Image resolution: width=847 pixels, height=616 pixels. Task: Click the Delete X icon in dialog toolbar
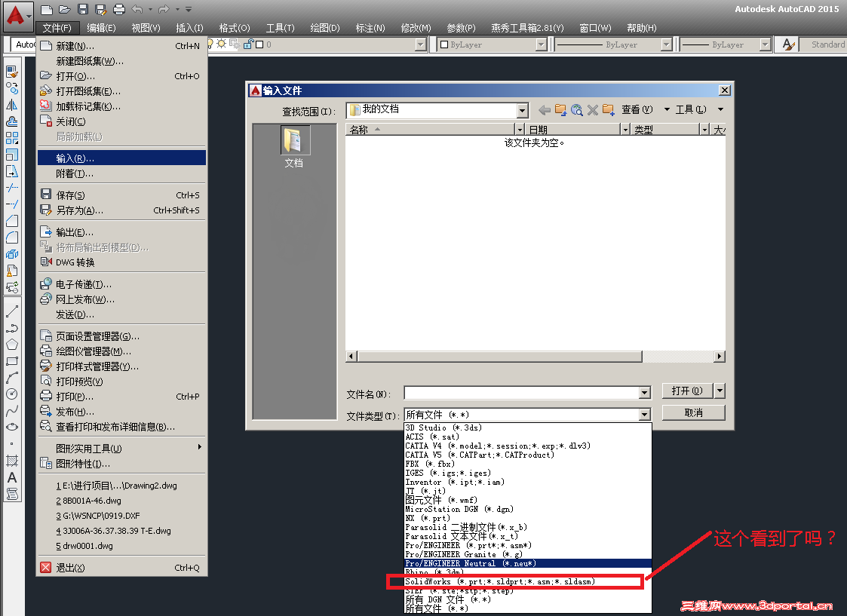pos(593,110)
